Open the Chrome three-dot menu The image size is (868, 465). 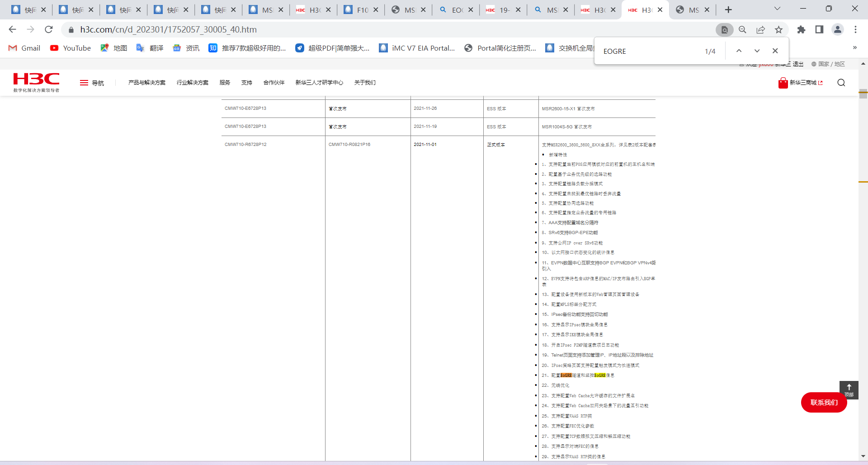point(855,30)
